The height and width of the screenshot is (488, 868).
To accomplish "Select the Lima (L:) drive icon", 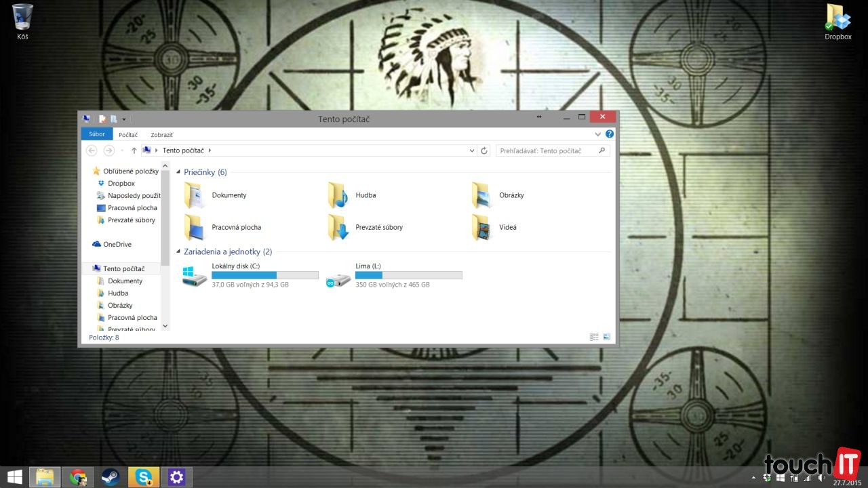I will pos(338,278).
